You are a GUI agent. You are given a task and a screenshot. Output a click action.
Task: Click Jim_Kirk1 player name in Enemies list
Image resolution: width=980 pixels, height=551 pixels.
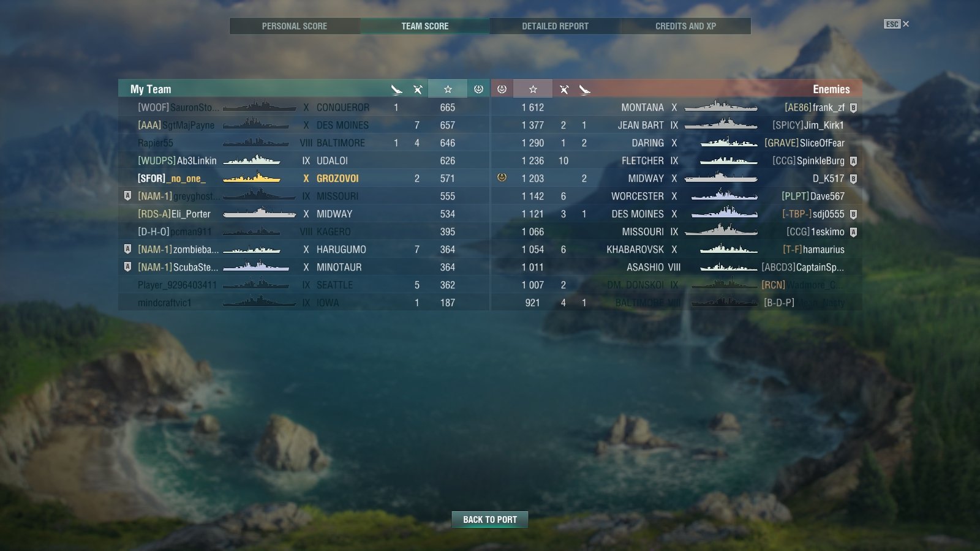[824, 125]
